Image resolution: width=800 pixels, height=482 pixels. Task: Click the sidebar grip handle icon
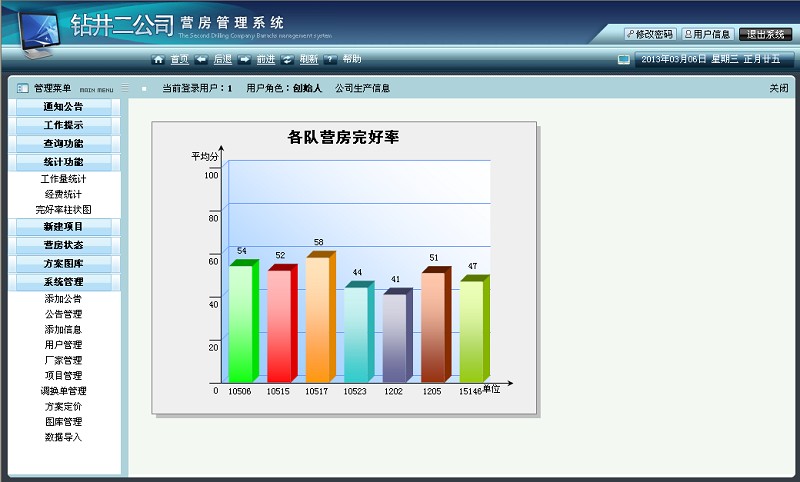[x=125, y=88]
